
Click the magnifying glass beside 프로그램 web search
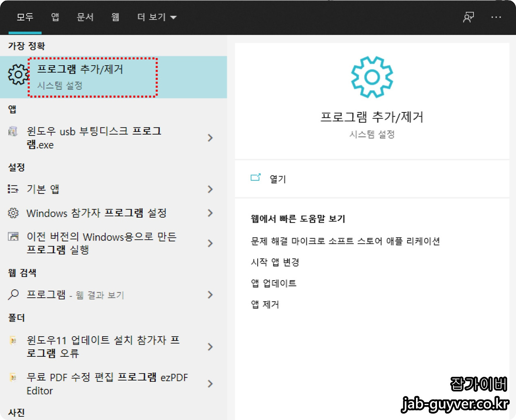(13, 295)
